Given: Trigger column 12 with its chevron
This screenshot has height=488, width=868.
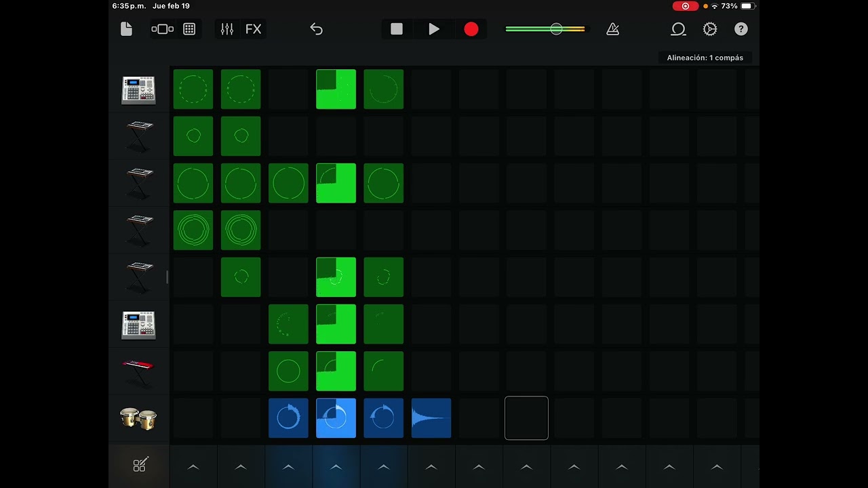Looking at the screenshot, I should click(717, 467).
